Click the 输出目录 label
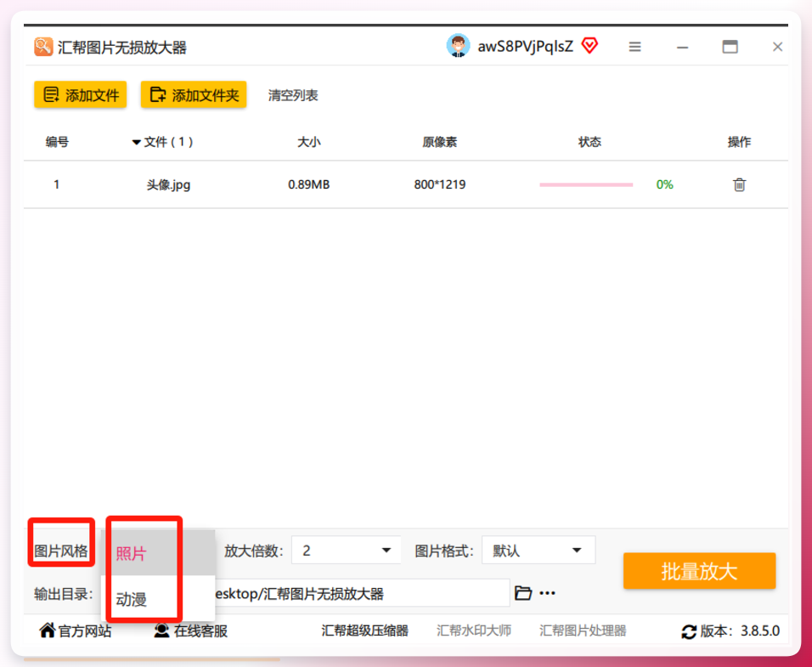This screenshot has height=667, width=812. tap(63, 593)
